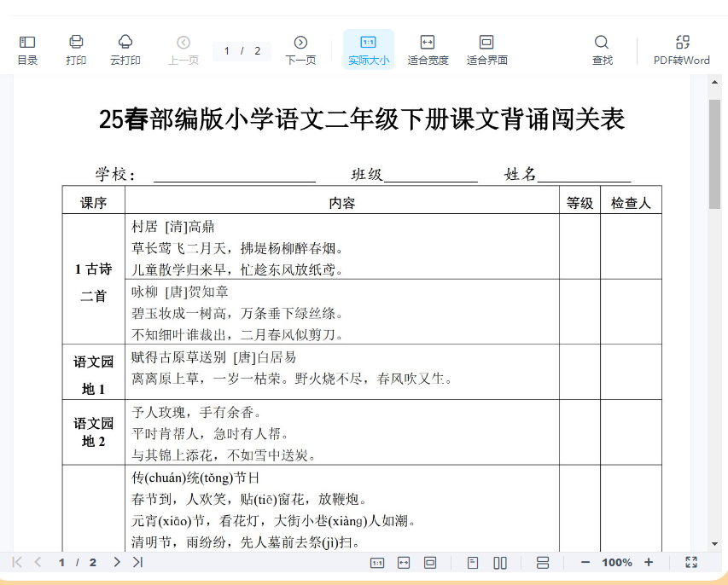Open 云打印 cloud print
Viewport: 728px width, 585px height.
tap(125, 49)
